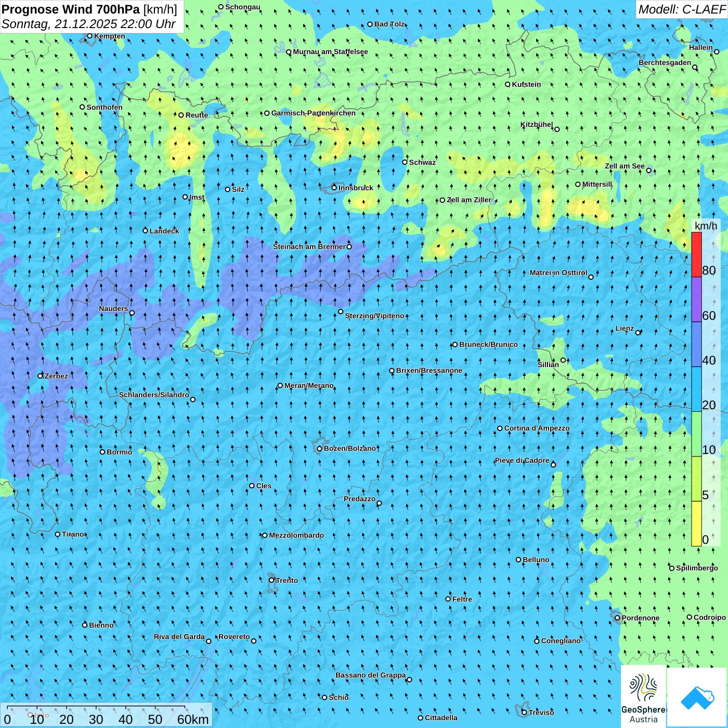
Task: Click the 'Mittersill' label
Action: click(597, 184)
